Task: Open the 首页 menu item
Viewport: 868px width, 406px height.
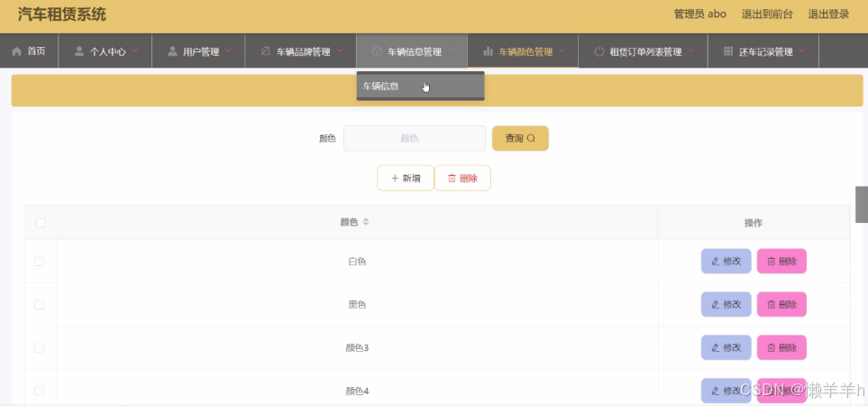Action: click(30, 51)
